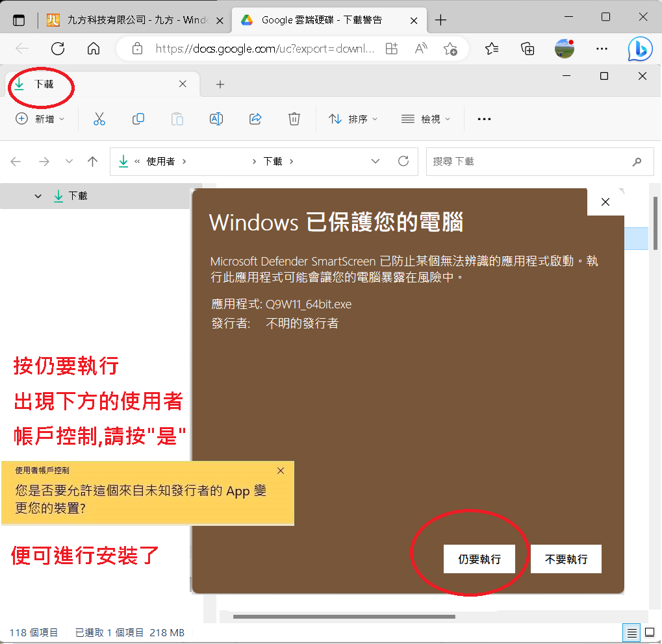The height and width of the screenshot is (644, 662).
Task: Open the Bing chat sidebar button
Action: pyautogui.click(x=640, y=49)
